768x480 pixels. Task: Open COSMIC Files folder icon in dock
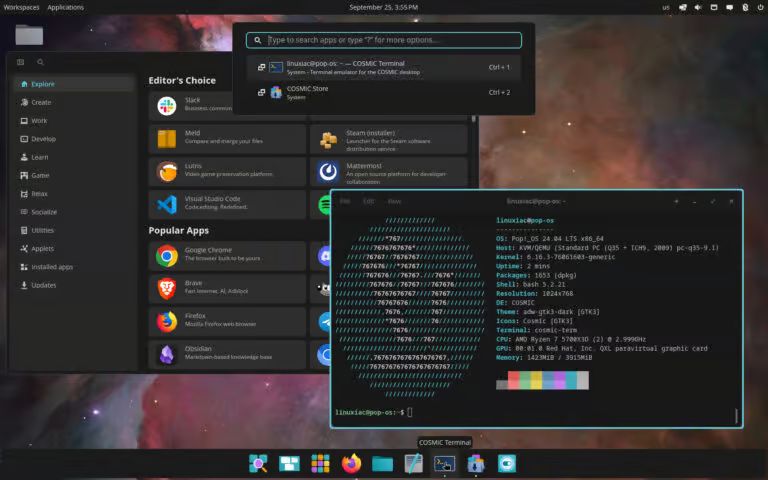(x=383, y=463)
